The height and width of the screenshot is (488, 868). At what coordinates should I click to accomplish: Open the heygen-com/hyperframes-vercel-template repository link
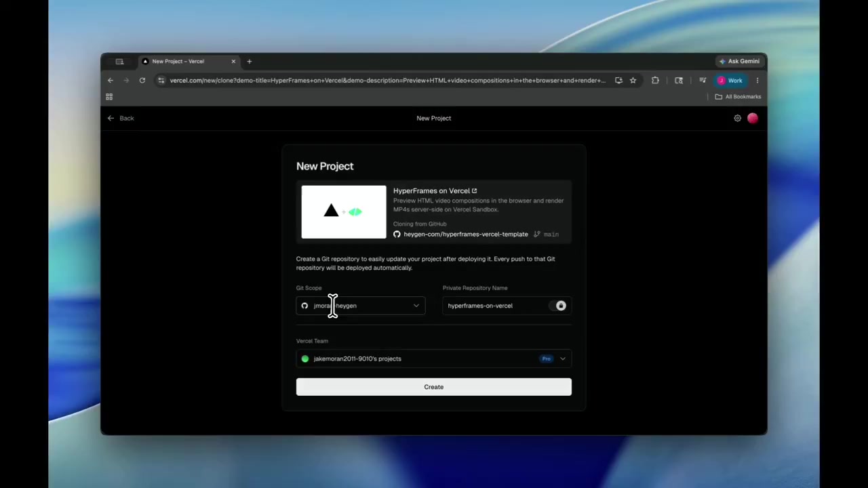click(466, 234)
